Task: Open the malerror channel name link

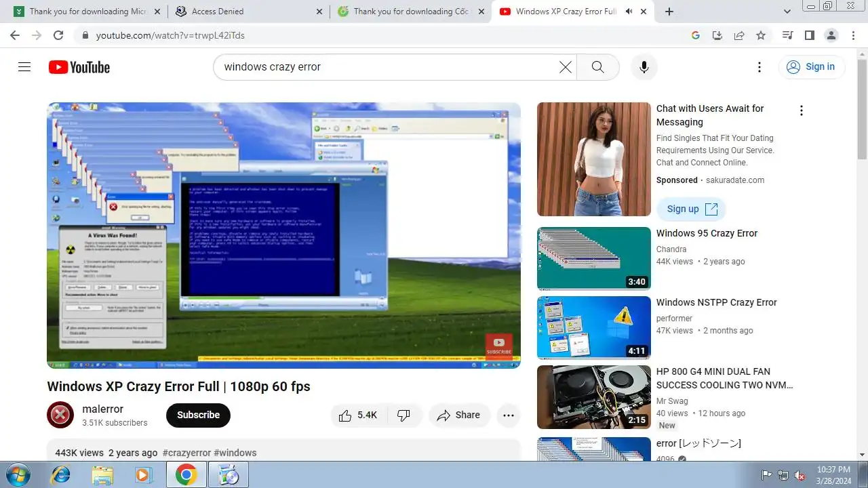Action: click(102, 409)
